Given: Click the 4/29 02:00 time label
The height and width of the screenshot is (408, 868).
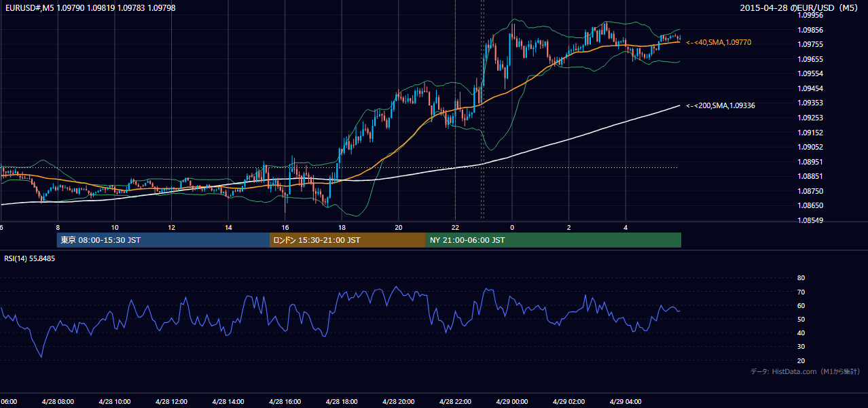Looking at the screenshot, I should coord(568,401).
